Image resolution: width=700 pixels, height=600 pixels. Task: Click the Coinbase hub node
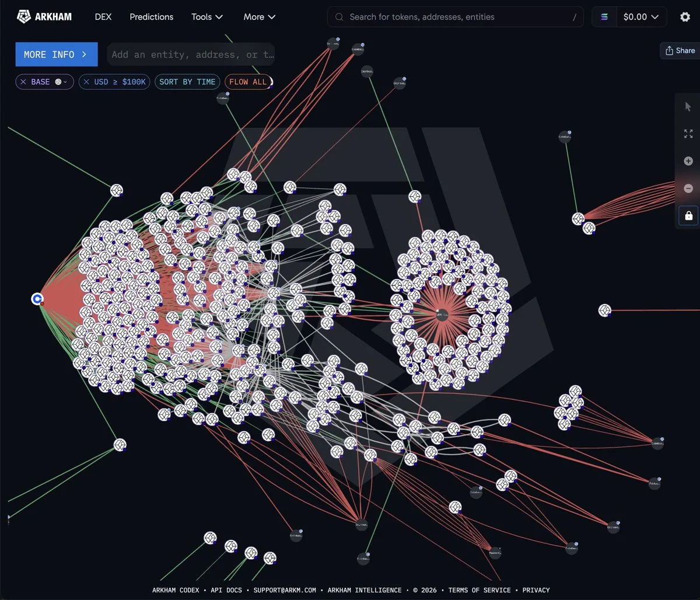(x=37, y=299)
